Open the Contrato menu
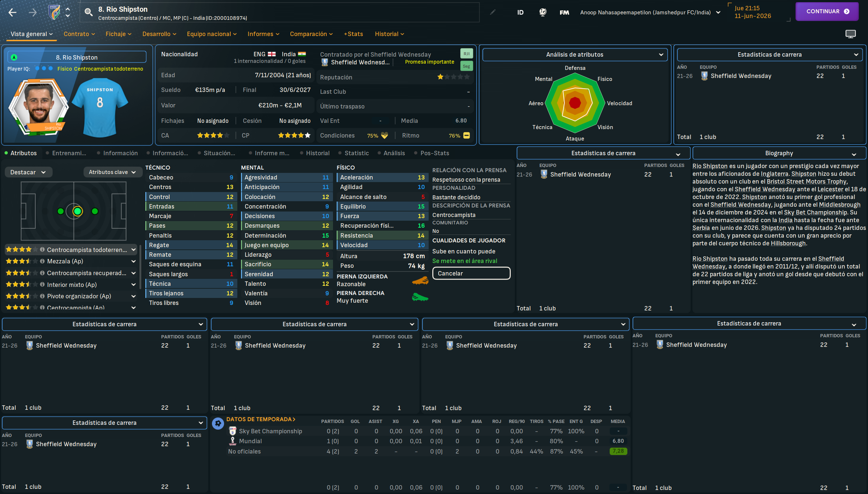The image size is (868, 494). click(79, 34)
